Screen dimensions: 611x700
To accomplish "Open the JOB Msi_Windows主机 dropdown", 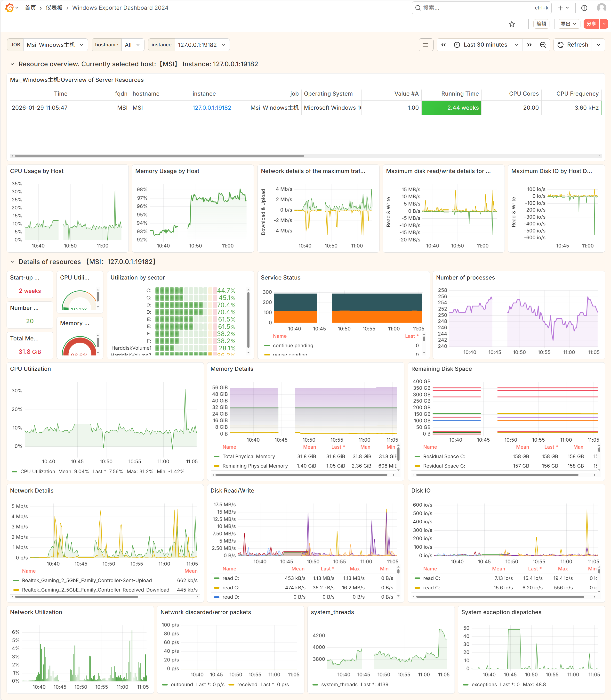I will click(55, 45).
